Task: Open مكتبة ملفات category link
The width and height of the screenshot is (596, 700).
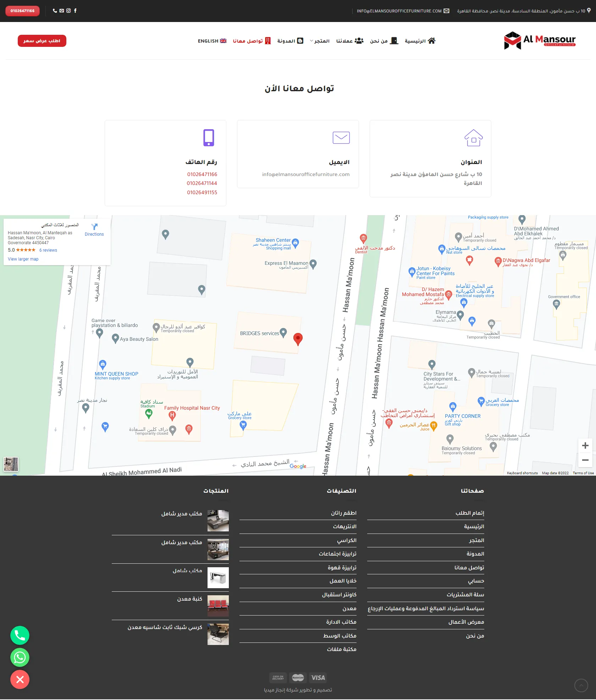Action: (342, 649)
